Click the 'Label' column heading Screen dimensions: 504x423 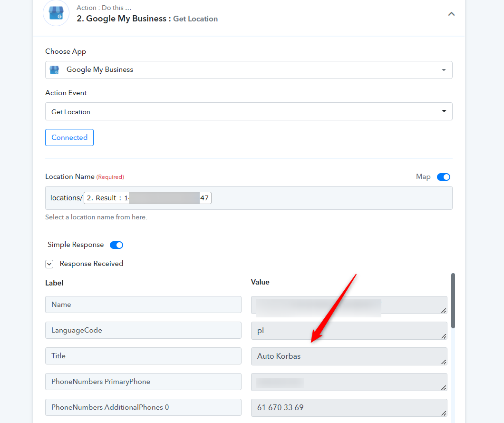pos(54,283)
